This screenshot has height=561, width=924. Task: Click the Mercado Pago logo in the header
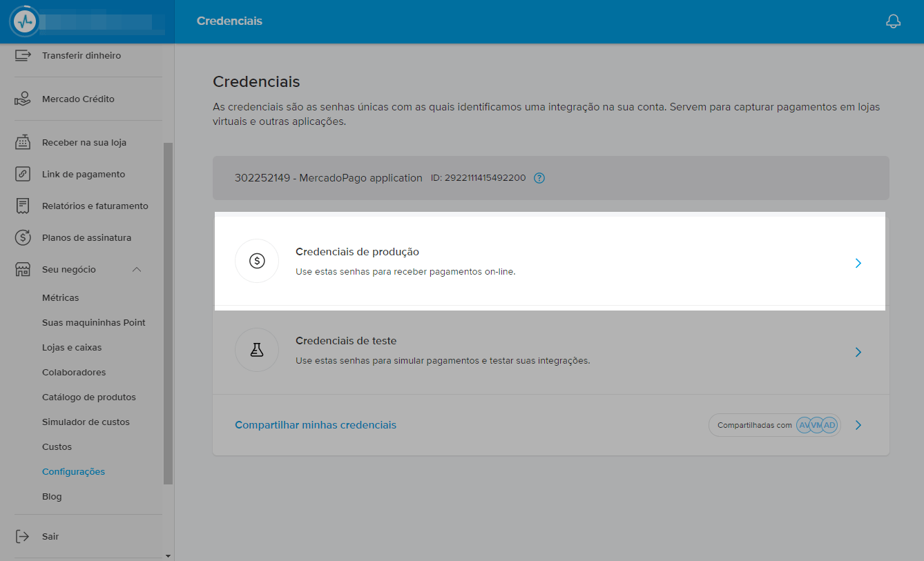point(26,21)
